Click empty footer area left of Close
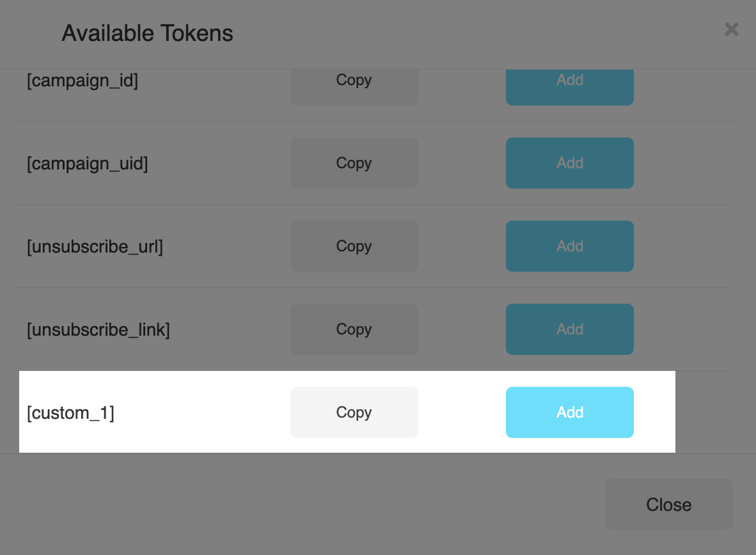 click(320, 504)
